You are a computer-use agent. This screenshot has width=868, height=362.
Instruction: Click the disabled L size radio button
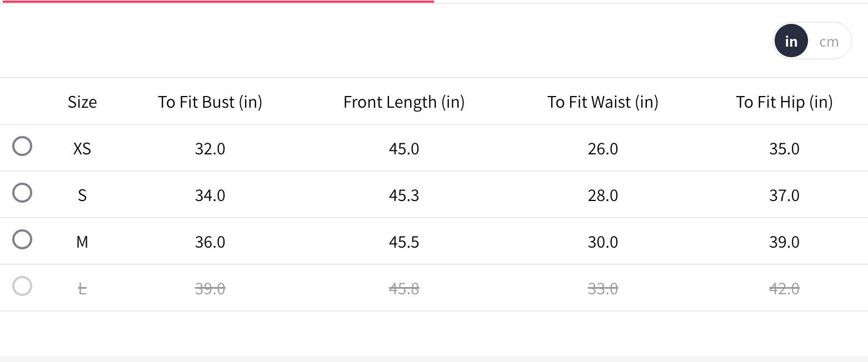pyautogui.click(x=22, y=286)
